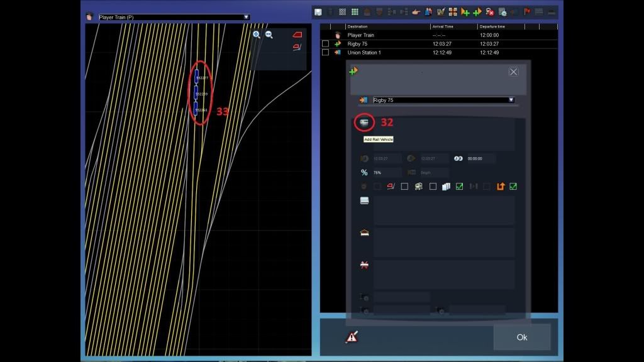Click the checklist with pencil toolbar icon
Viewport: 644px width, 362px height.
pos(441,12)
